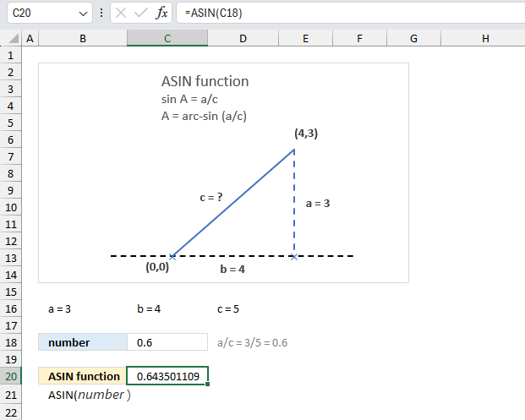
Task: Click the 'b = 4' label under baseline
Action: point(232,269)
